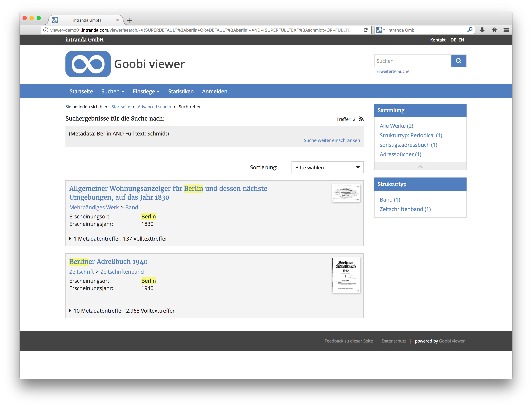This screenshot has height=407, width=532.
Task: Click Suche weiter einschränken
Action: 332,140
